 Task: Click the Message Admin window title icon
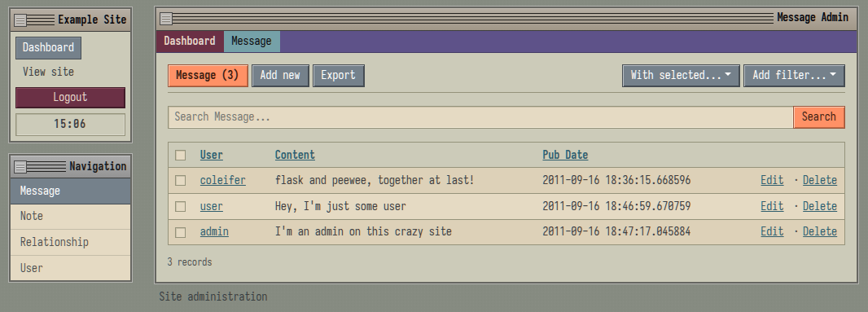tap(166, 19)
